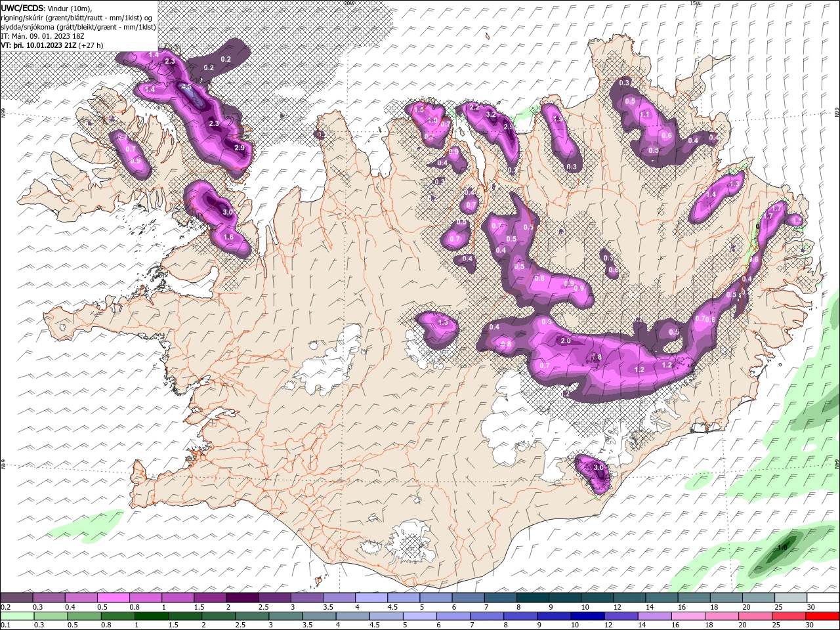
Task: Click the '1.6' snowfall value on the map
Action: pyautogui.click(x=228, y=237)
